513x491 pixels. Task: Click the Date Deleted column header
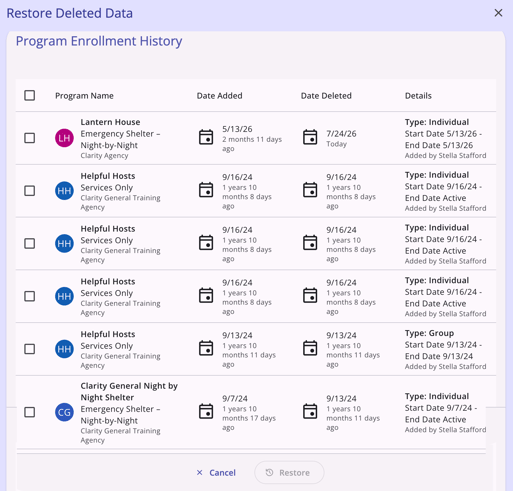click(x=326, y=96)
